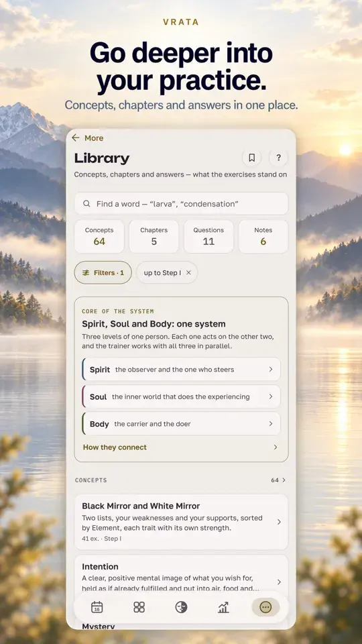Open the grid tab in bottom bar
Viewport: 362px width, 644px height.
(139, 607)
